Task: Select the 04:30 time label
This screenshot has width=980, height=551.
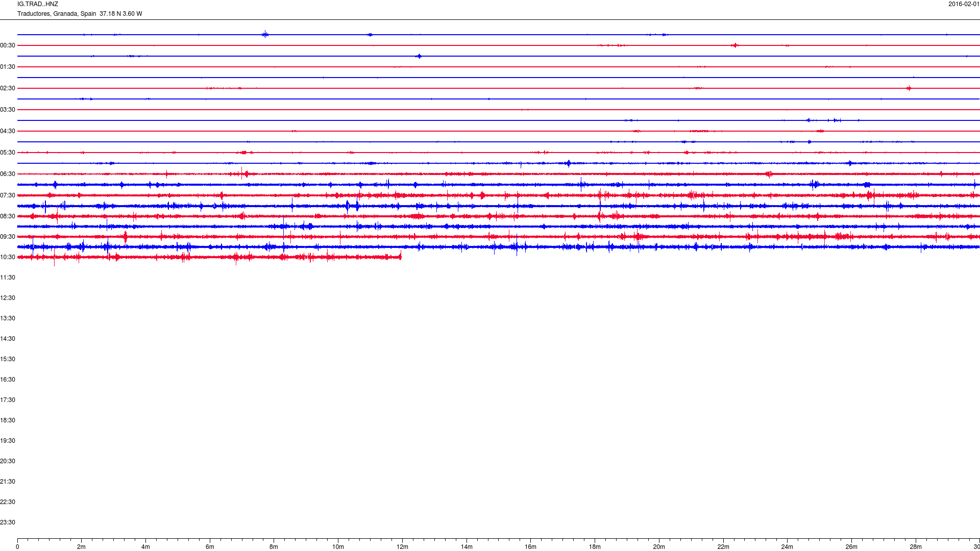Action: click(x=8, y=131)
